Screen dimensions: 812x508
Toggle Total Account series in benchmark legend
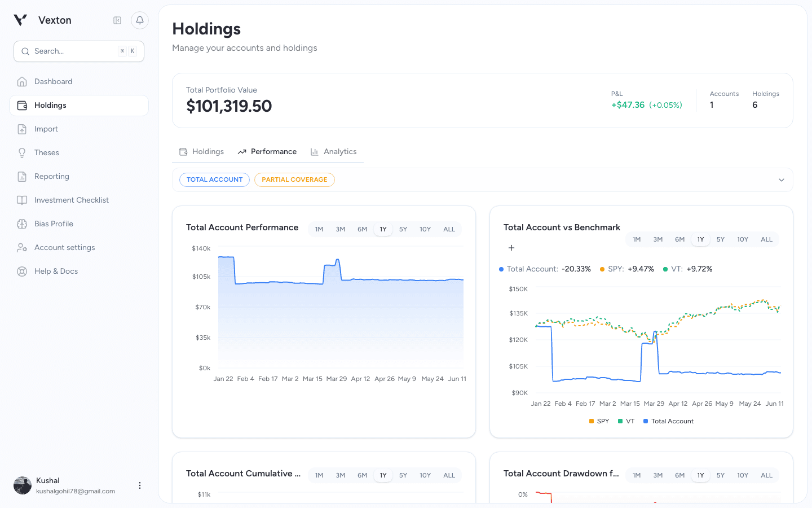click(x=669, y=421)
